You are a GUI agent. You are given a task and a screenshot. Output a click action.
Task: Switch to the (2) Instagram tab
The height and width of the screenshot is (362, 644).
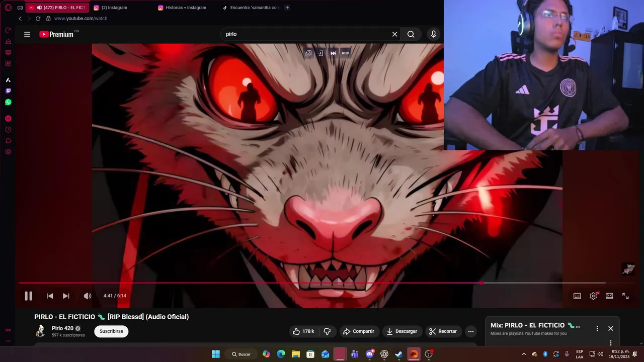coord(114,8)
